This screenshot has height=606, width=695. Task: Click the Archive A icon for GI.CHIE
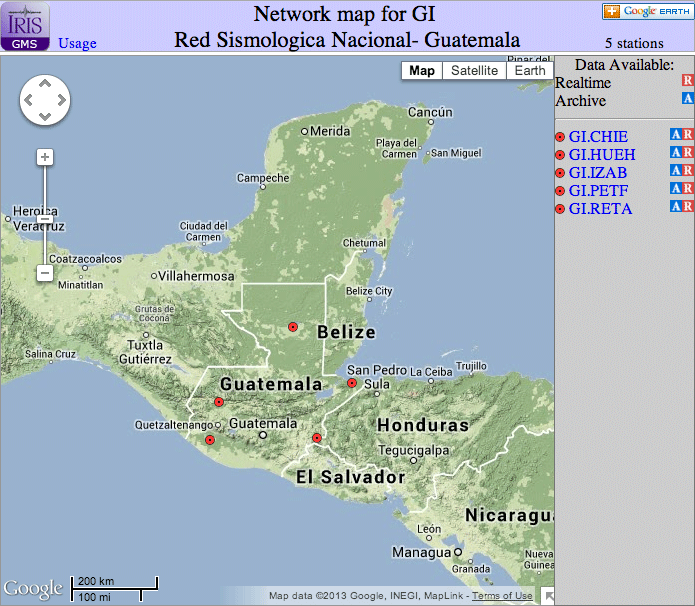coord(675,134)
